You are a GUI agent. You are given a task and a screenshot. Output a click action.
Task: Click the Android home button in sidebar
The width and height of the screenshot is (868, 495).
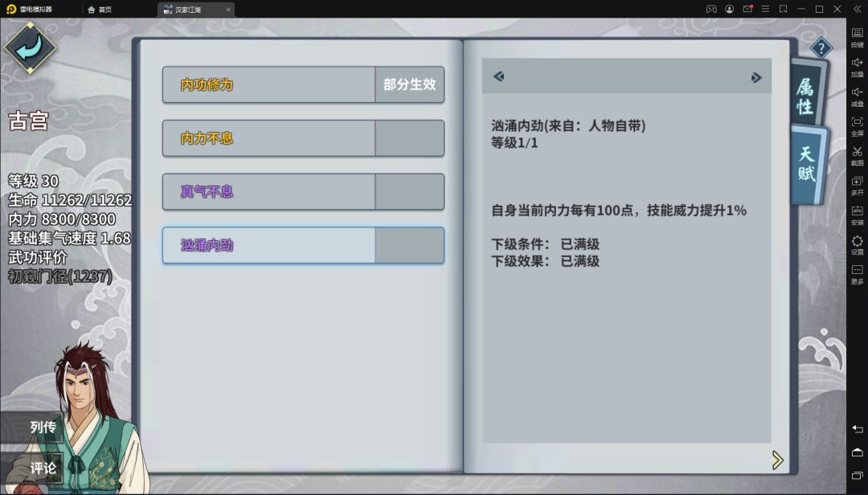tap(857, 452)
